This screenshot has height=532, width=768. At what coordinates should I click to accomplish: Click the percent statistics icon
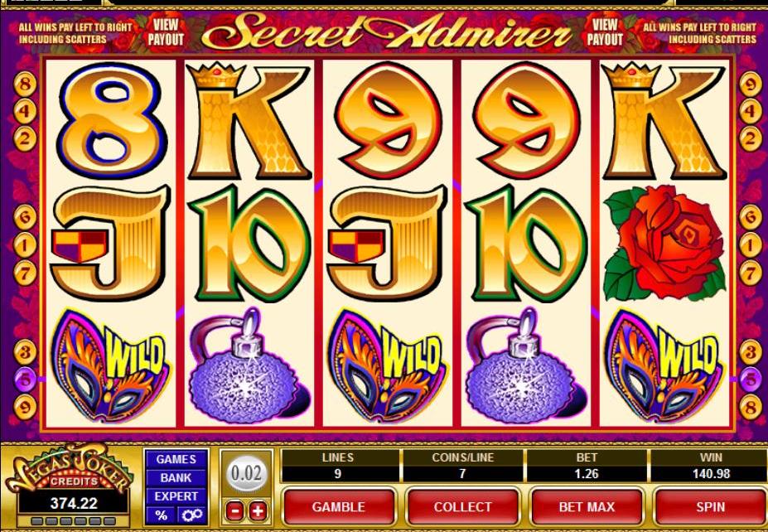pyautogui.click(x=162, y=515)
